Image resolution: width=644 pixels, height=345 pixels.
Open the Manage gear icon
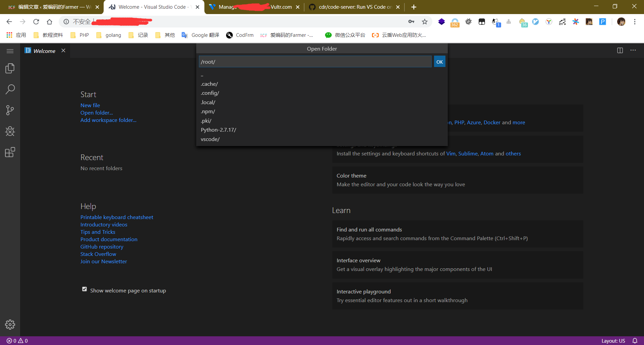click(x=10, y=324)
